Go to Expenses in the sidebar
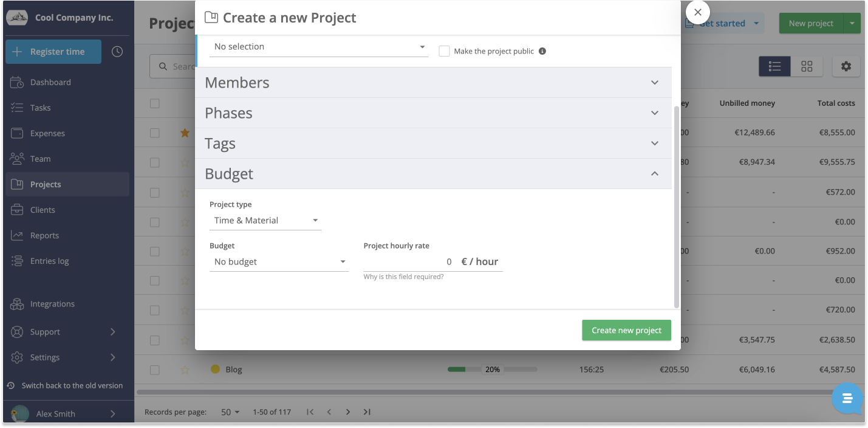Screen dimensions: 868x428 click(47, 133)
